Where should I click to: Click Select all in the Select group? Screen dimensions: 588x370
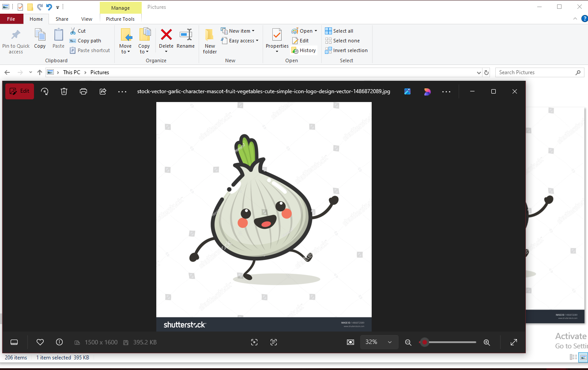click(339, 31)
